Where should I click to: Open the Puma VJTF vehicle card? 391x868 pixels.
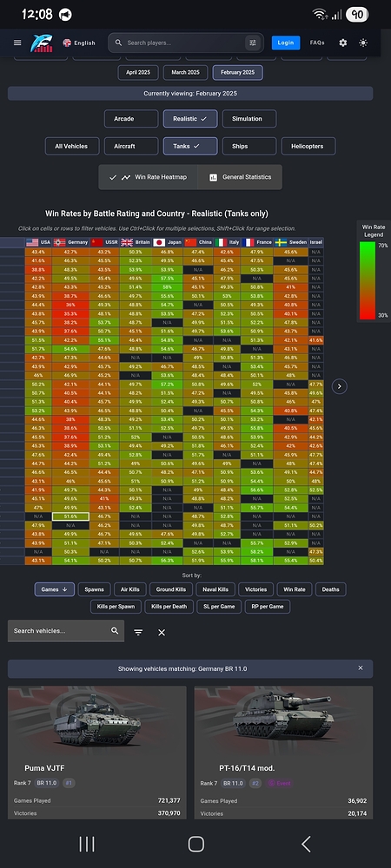(x=97, y=753)
